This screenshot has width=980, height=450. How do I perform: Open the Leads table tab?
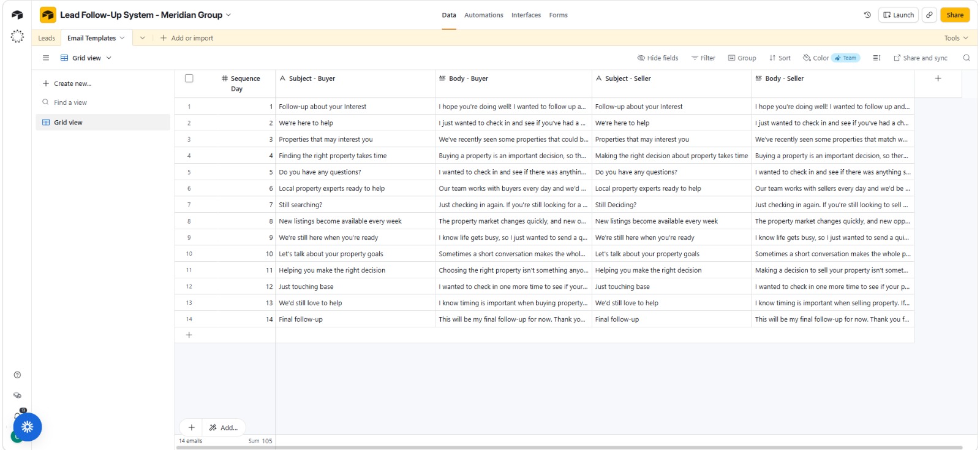pyautogui.click(x=47, y=38)
